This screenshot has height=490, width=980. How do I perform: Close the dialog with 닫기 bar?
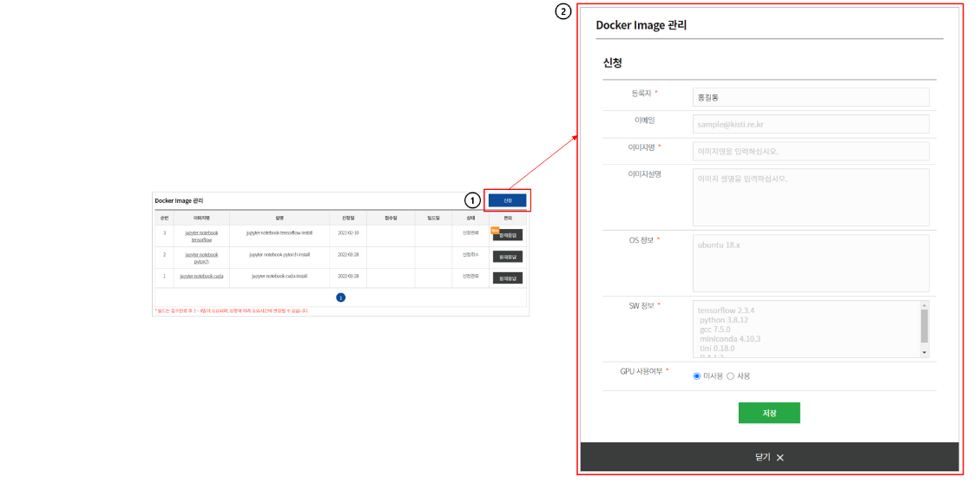click(769, 457)
